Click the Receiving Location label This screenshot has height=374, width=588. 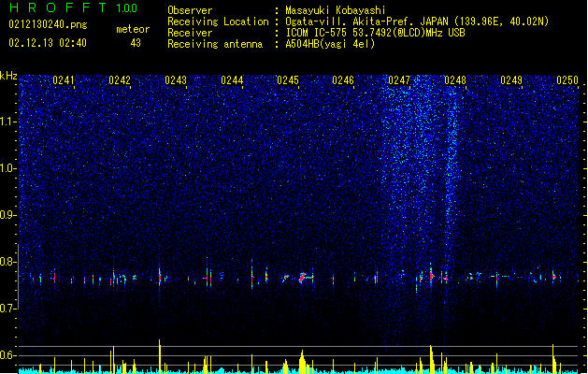coord(218,22)
